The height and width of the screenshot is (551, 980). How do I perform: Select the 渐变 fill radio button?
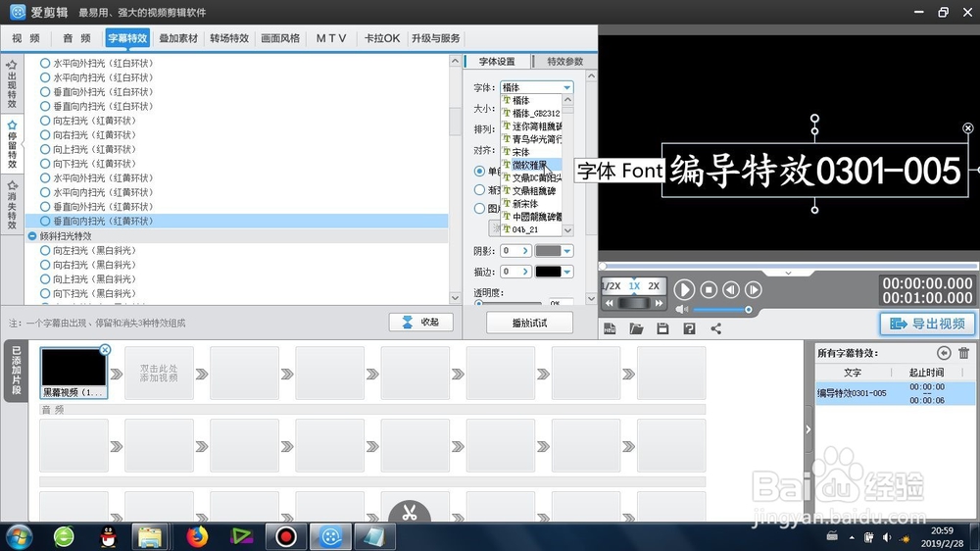[479, 189]
